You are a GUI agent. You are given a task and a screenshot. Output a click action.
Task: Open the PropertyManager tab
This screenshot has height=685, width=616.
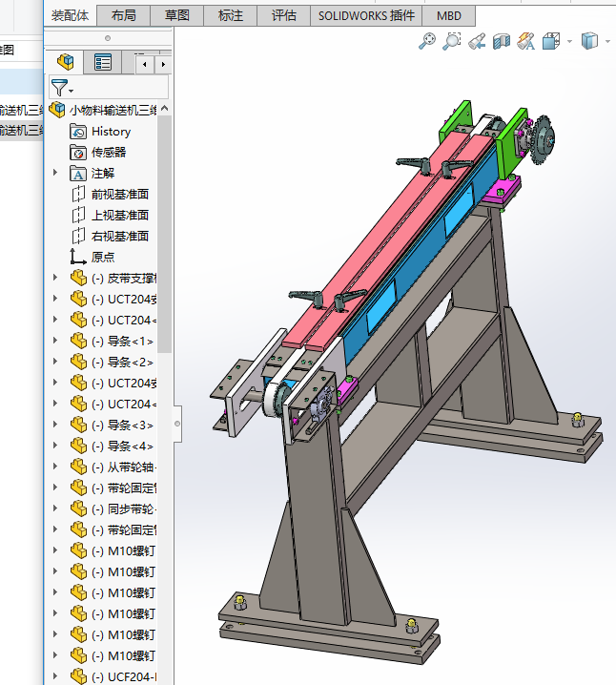[x=103, y=62]
